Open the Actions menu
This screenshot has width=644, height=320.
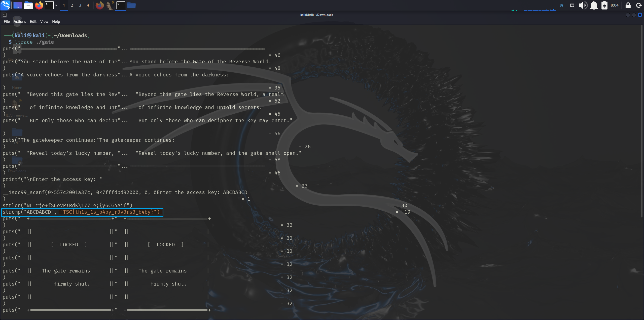coord(20,22)
